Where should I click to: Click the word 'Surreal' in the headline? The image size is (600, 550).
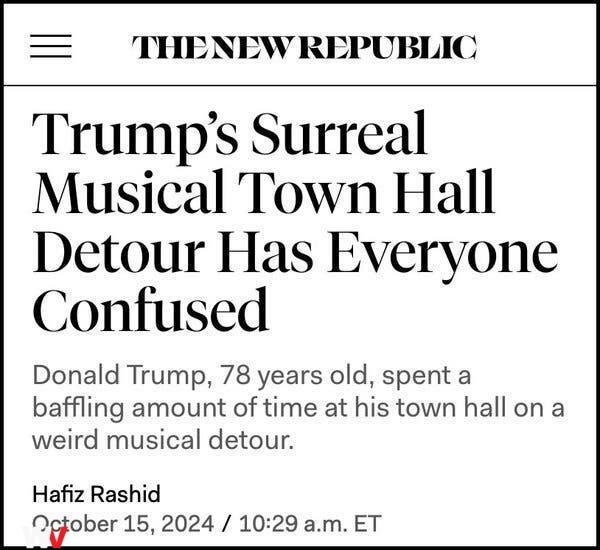click(x=339, y=132)
